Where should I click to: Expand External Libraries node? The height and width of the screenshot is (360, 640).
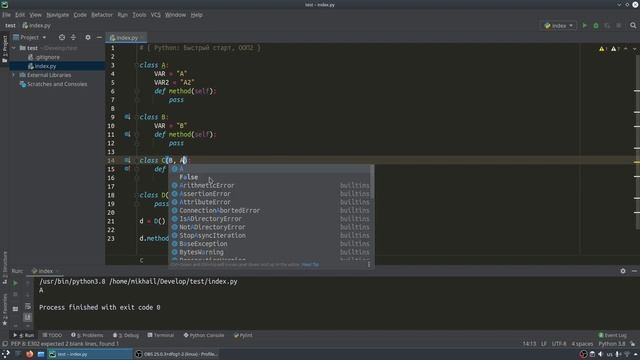pos(14,75)
